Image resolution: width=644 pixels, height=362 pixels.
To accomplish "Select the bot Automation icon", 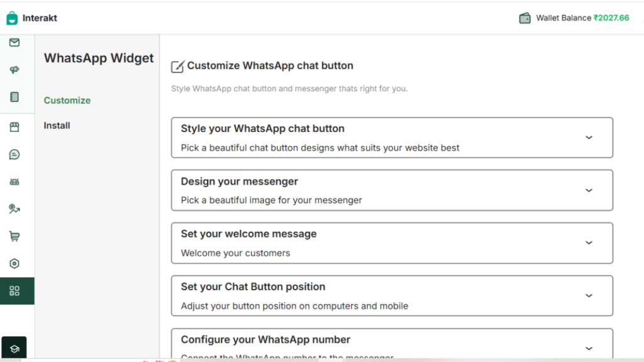I will pos(16,181).
